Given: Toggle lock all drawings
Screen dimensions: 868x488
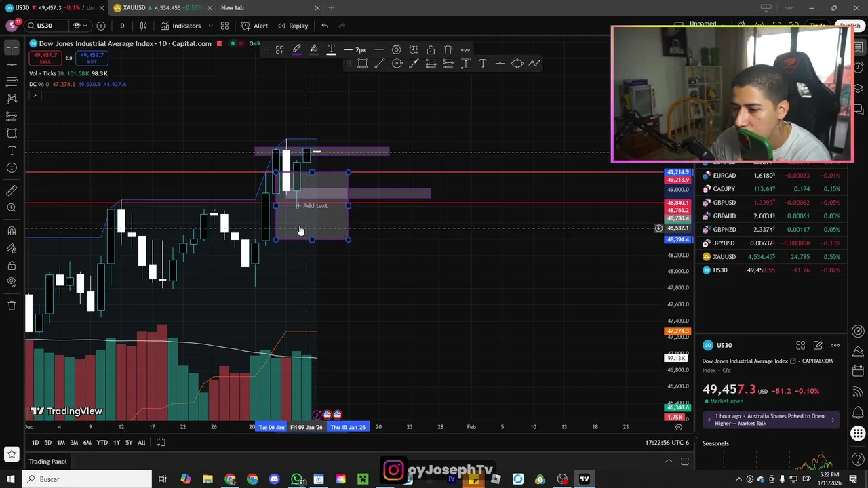Looking at the screenshot, I should (12, 265).
